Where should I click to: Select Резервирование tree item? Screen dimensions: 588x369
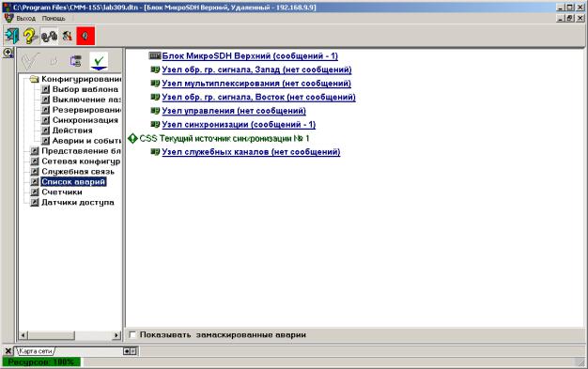86,110
